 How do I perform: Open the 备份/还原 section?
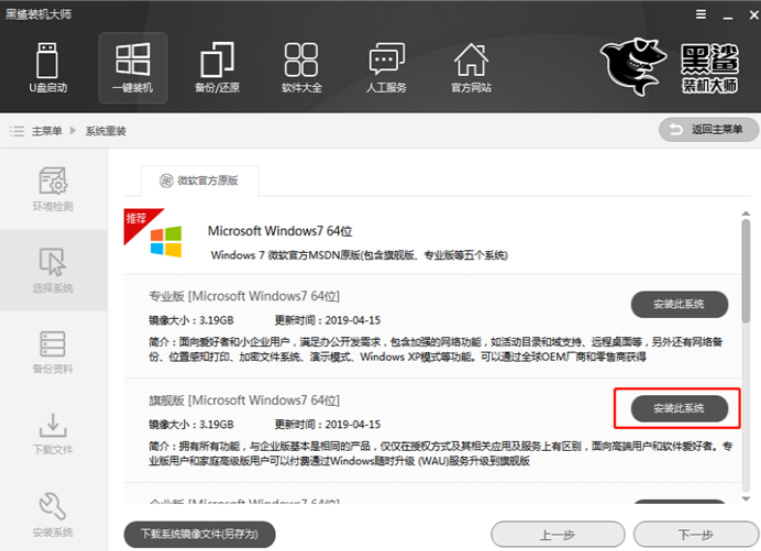coord(217,67)
